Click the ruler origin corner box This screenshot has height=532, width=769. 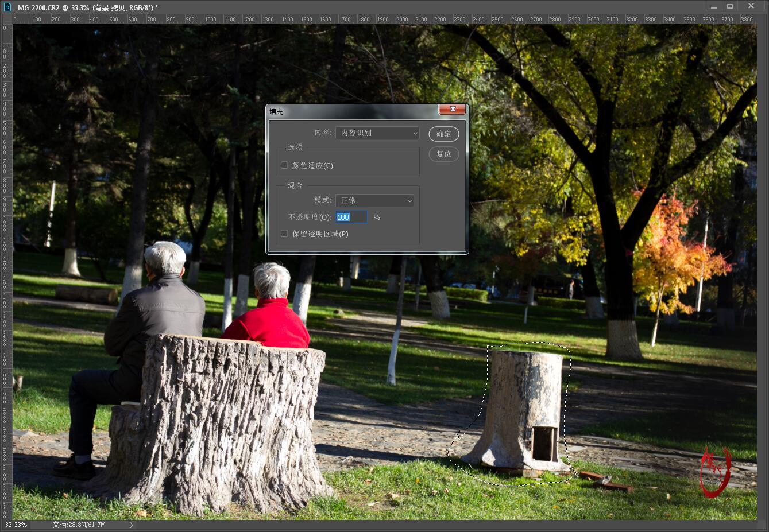click(x=6, y=19)
